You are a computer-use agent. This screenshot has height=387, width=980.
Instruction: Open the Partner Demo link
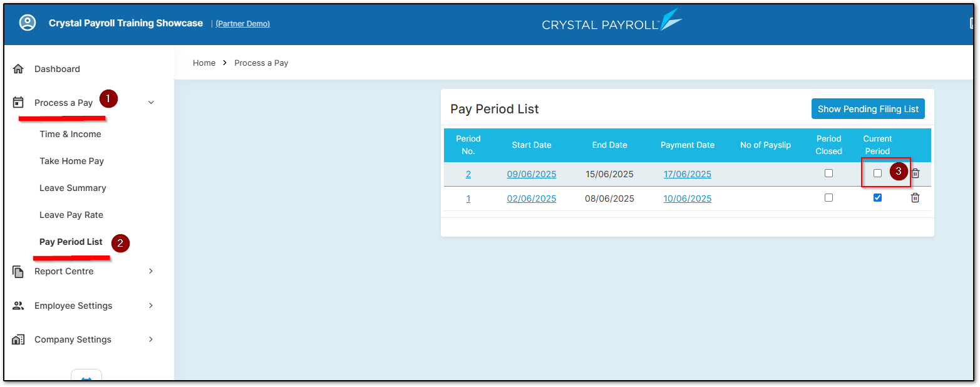[x=243, y=23]
